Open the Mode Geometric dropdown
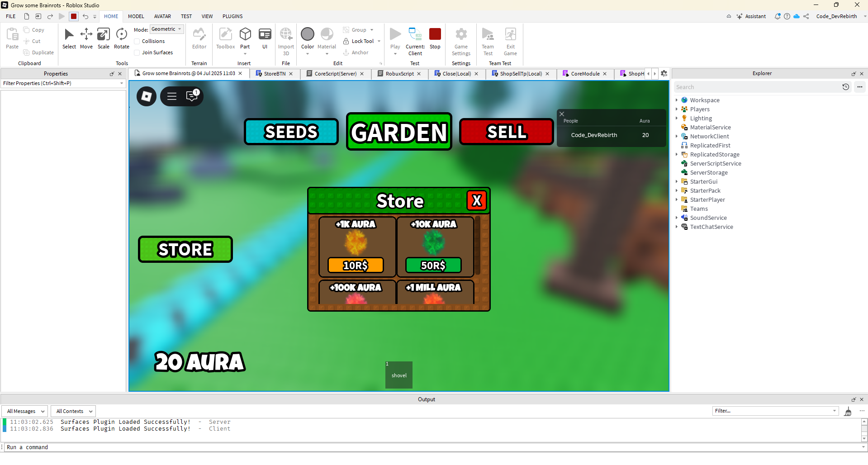 [x=166, y=29]
